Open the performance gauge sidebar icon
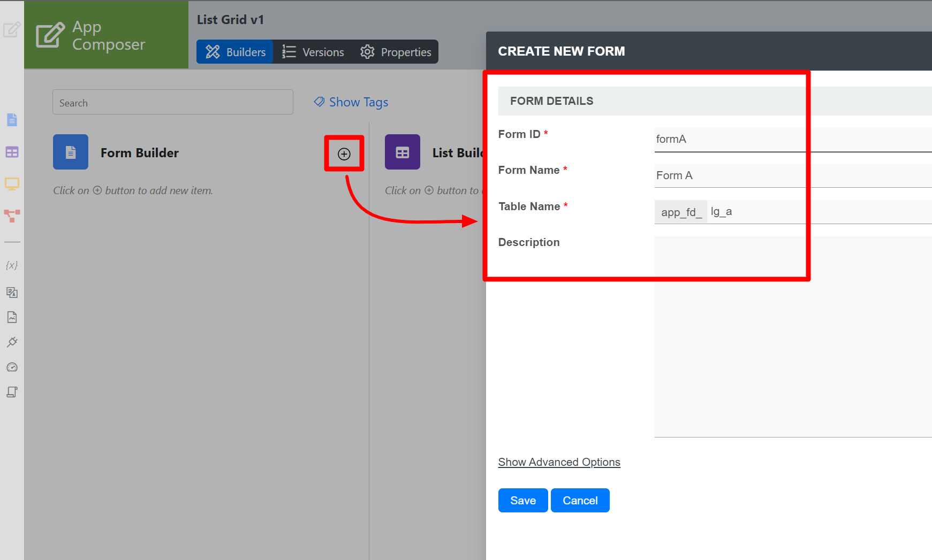 (x=12, y=367)
